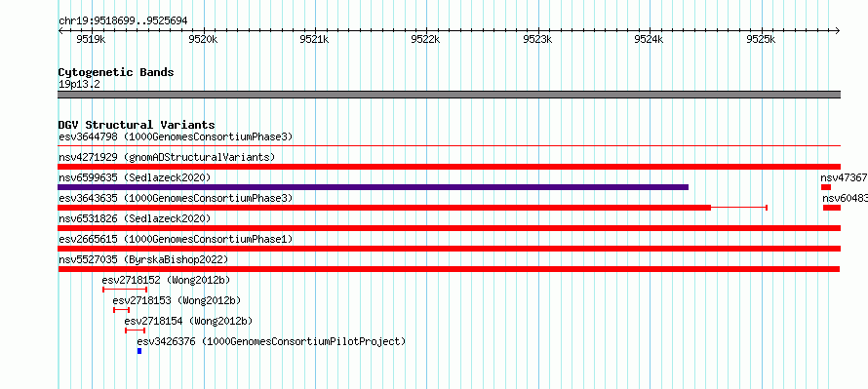Click the gray 19p13.2 cytogenetic band bar

[x=449, y=95]
